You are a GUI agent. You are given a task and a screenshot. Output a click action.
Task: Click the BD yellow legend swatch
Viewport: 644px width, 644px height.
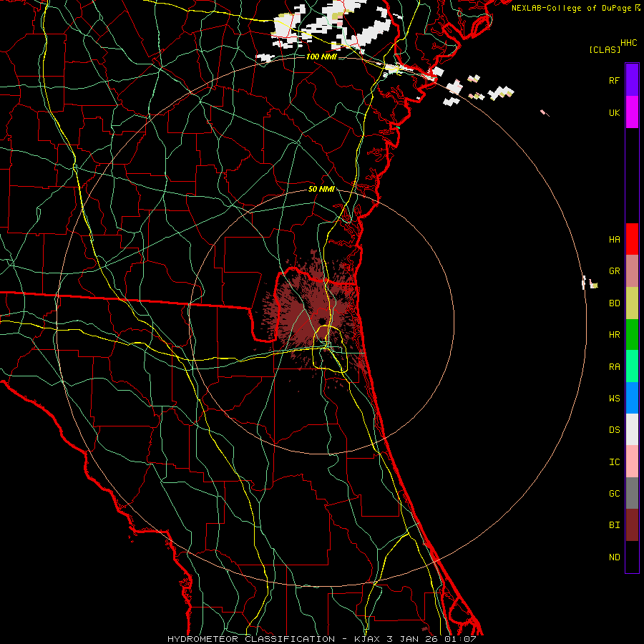click(632, 303)
